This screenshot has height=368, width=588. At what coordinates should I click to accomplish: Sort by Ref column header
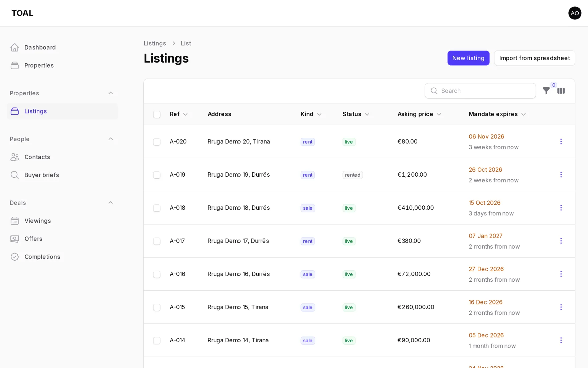[x=179, y=114]
